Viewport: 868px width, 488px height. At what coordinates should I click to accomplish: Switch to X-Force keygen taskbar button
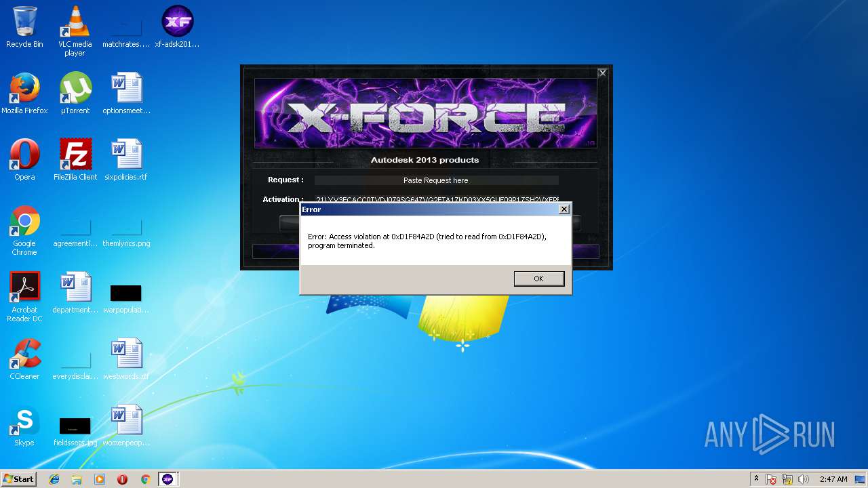(167, 479)
